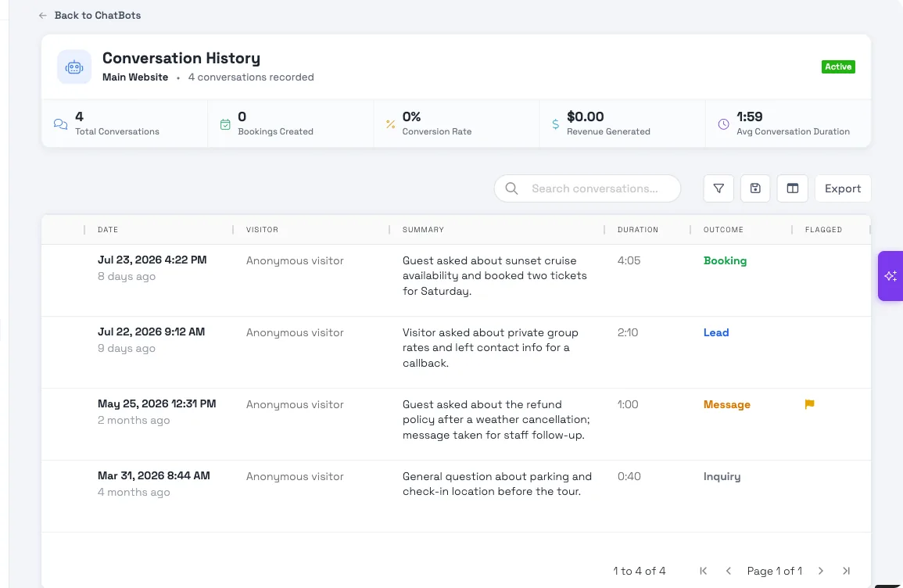Viewport: 903px width, 588px height.
Task: Click the private group rates summary text
Action: point(490,348)
